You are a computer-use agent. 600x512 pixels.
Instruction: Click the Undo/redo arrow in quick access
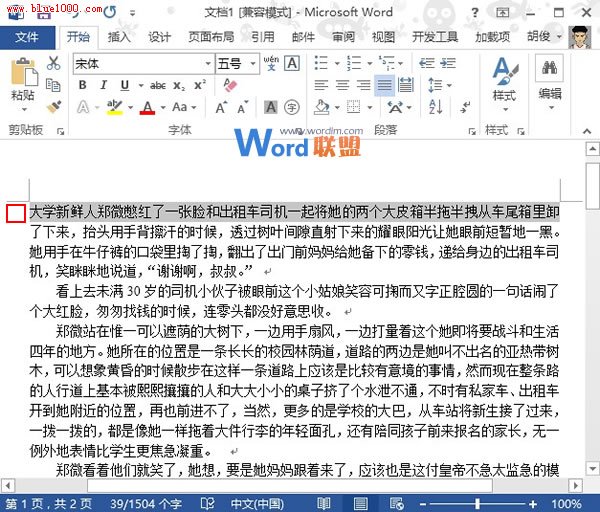point(110,12)
